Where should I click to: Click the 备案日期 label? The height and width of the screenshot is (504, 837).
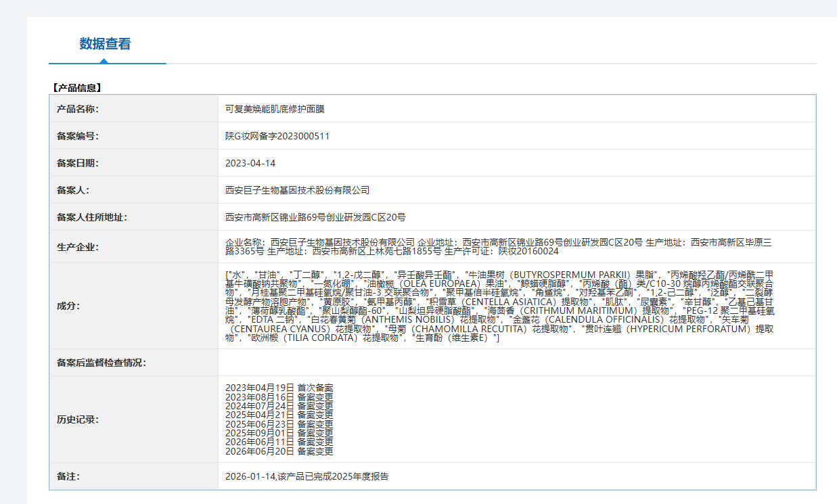point(78,163)
